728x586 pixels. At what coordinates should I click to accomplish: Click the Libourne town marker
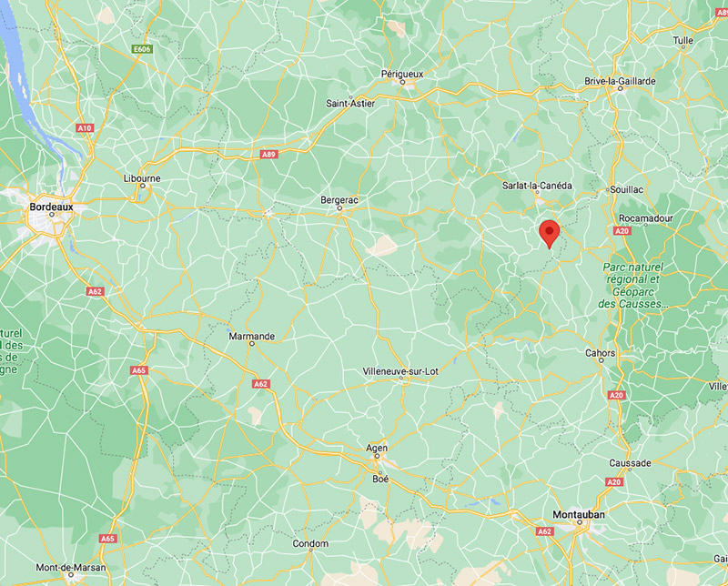143,186
